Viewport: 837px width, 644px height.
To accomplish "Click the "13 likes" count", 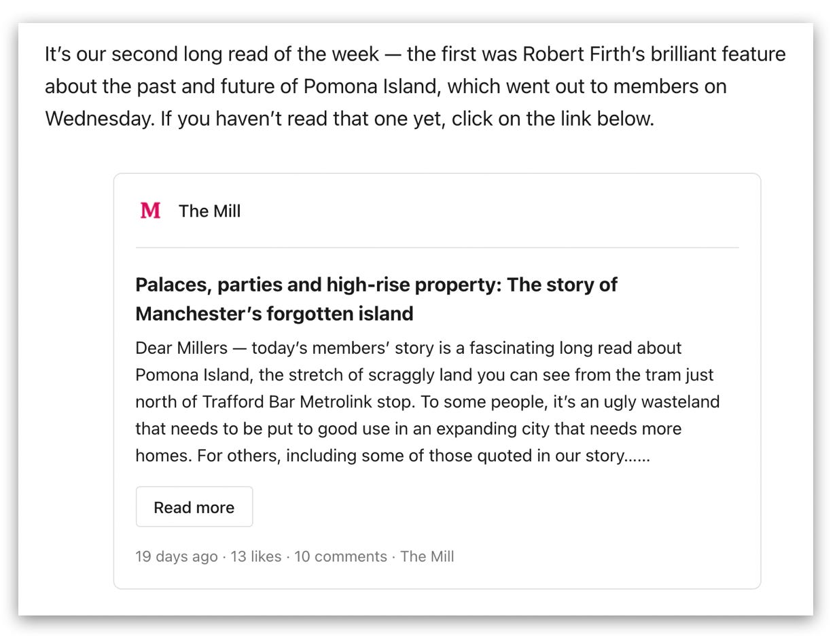I will point(255,556).
